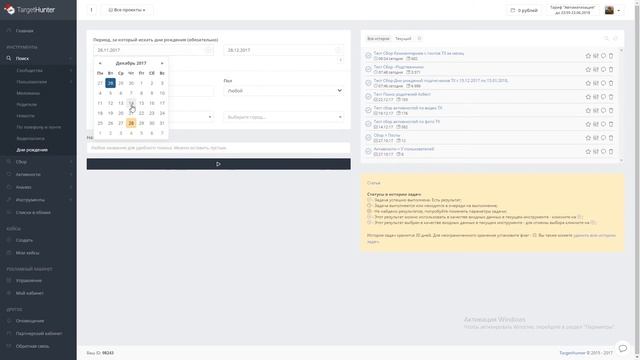The width and height of the screenshot is (640, 360).
Task: Open 'Партнерский кабинет' in sidebar
Action: coord(38,334)
